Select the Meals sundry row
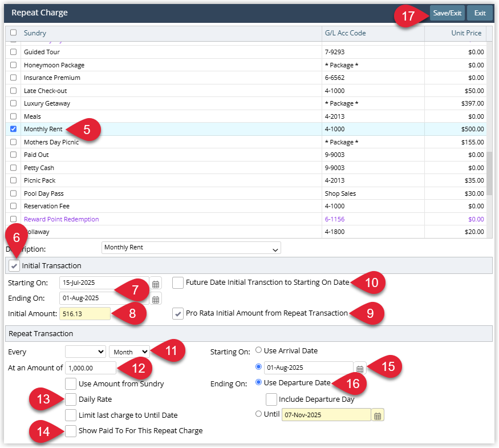 point(246,116)
